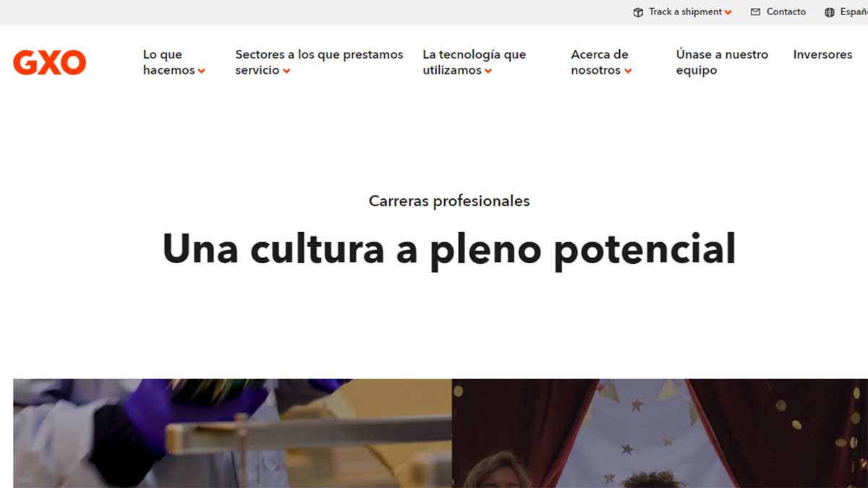Click the GXO logo

49,63
